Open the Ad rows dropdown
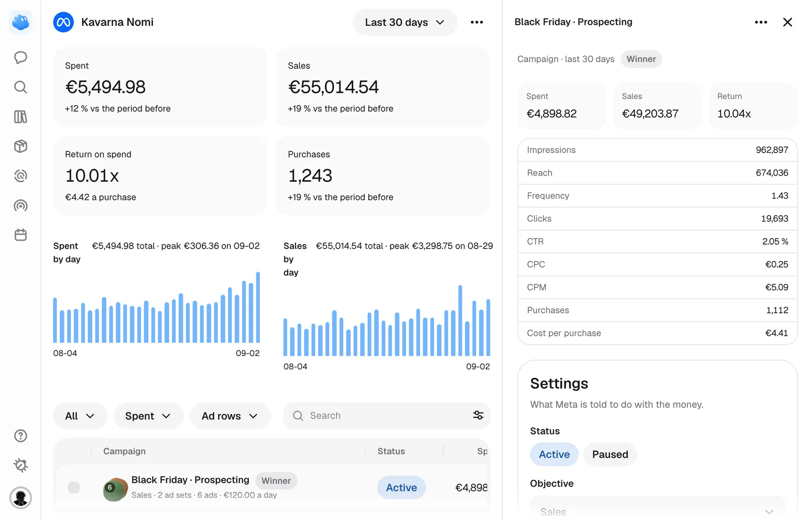This screenshot has width=812, height=520. [230, 416]
